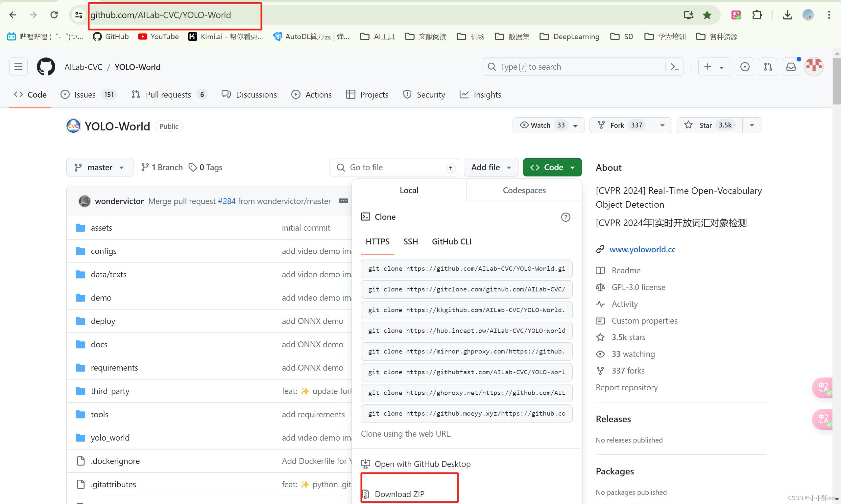Open the browser extensions puzzle icon
The height and width of the screenshot is (504, 841).
757,15
